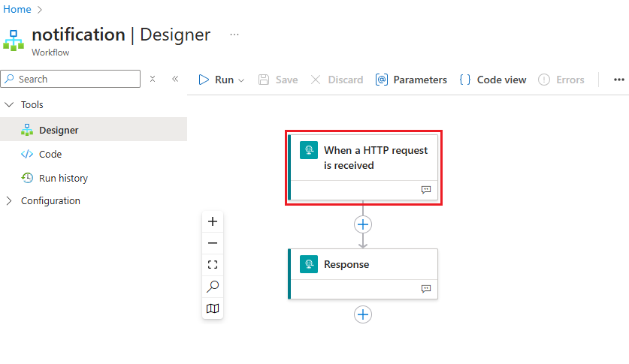Open Run history in sidebar
Screen dimensions: 629x364
pos(63,178)
